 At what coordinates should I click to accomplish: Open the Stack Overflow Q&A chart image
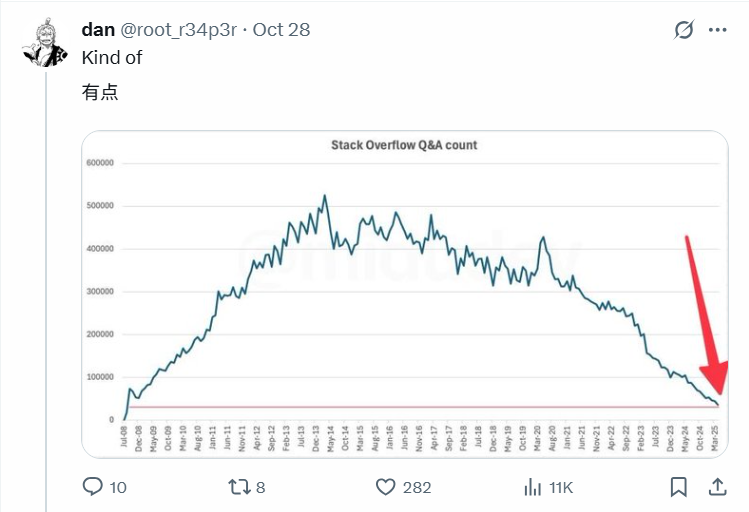point(404,294)
